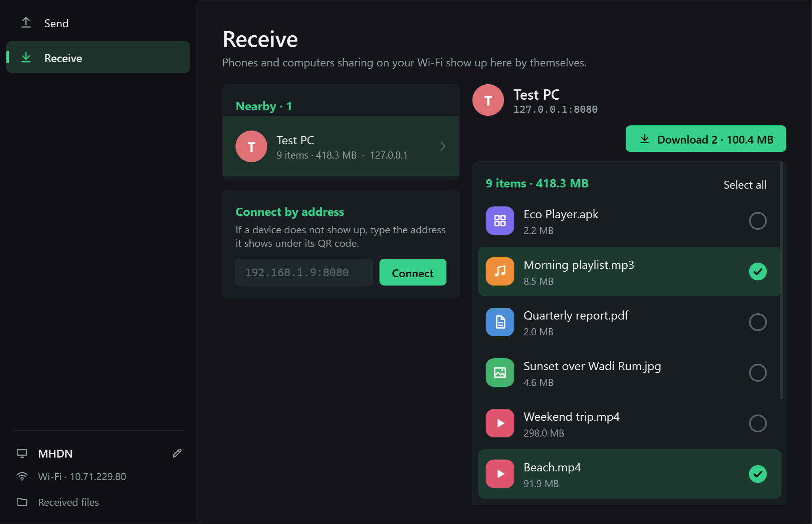
Task: Click the pencil icon to rename MHDN
Action: [x=177, y=453]
